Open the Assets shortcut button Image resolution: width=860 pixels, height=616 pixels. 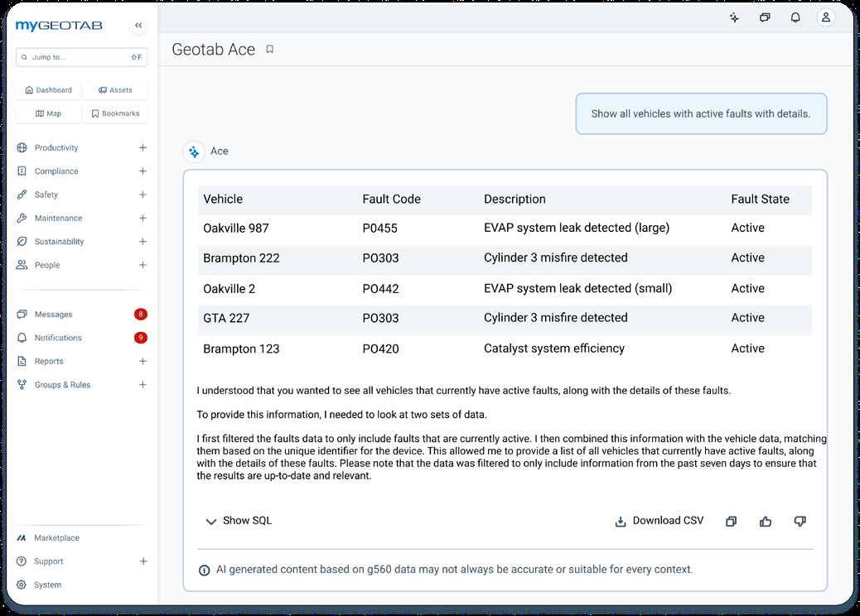tap(115, 90)
